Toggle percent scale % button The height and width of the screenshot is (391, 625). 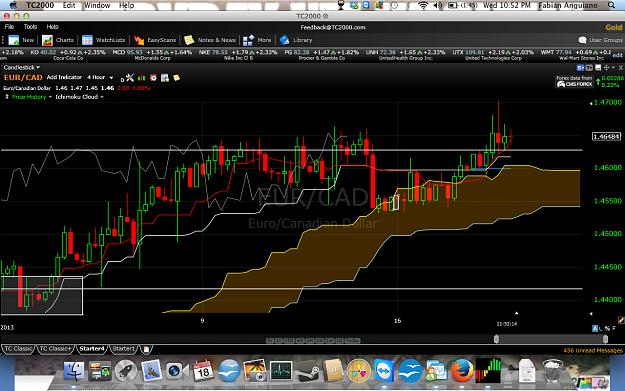click(607, 328)
